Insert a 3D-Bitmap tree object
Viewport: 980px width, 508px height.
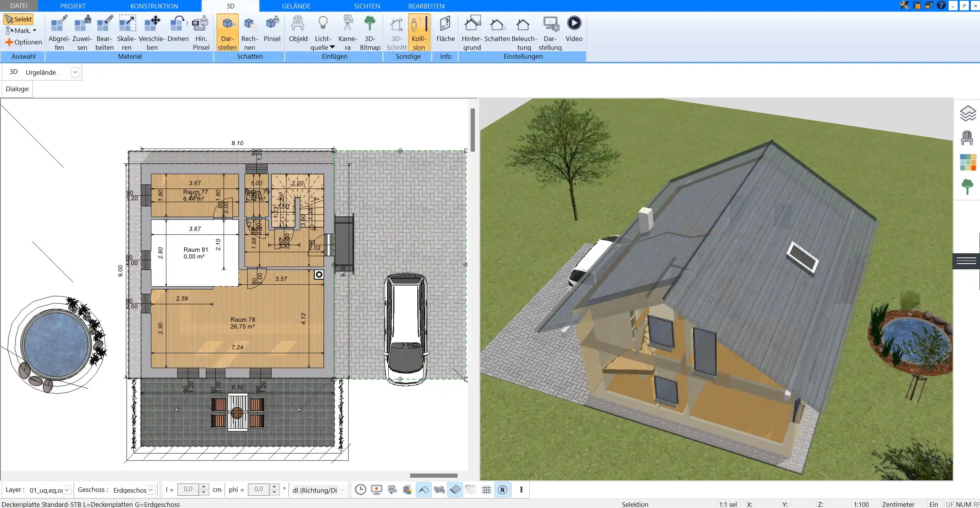pos(370,33)
